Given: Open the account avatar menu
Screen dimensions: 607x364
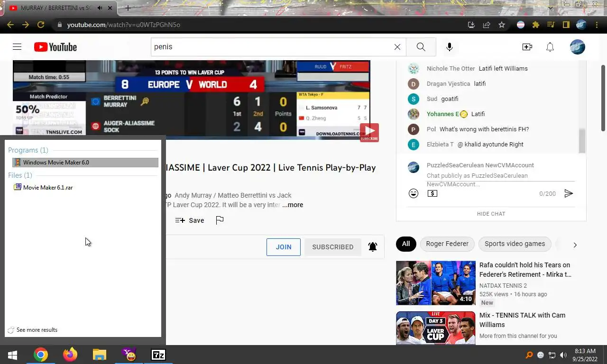Looking at the screenshot, I should pyautogui.click(x=578, y=47).
